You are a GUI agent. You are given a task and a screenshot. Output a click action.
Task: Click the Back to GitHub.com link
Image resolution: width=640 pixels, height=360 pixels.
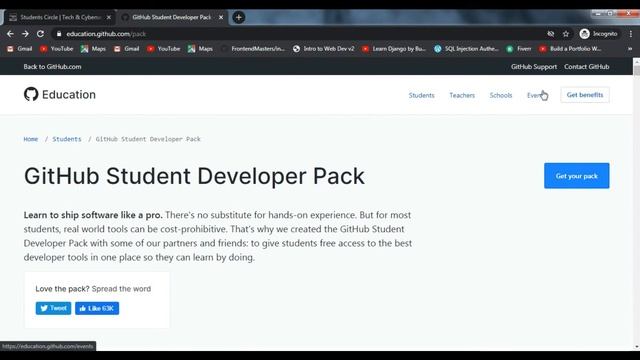(x=52, y=67)
